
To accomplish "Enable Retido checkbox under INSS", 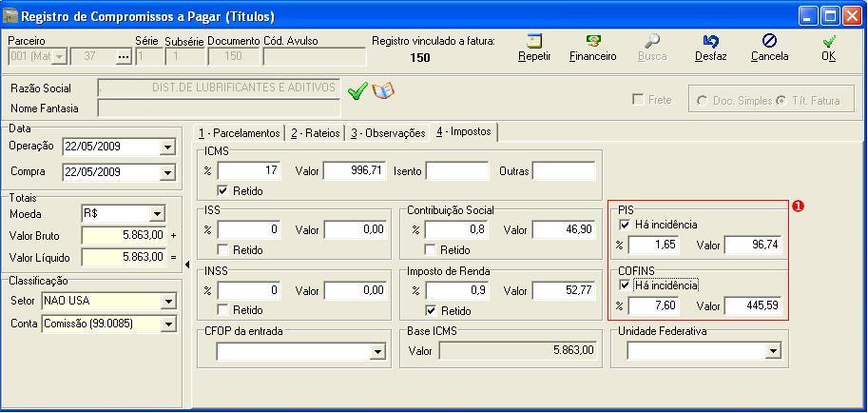I will point(223,310).
